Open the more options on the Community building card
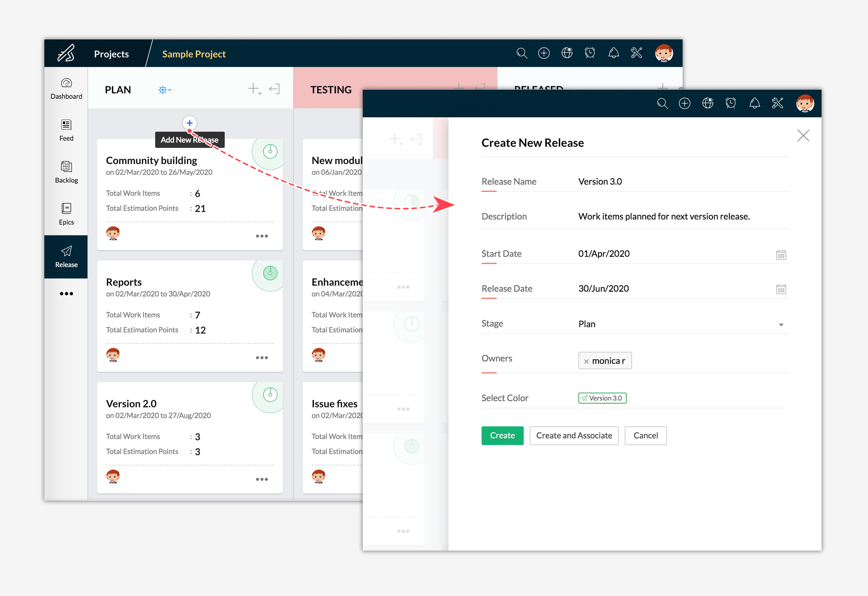 262,236
